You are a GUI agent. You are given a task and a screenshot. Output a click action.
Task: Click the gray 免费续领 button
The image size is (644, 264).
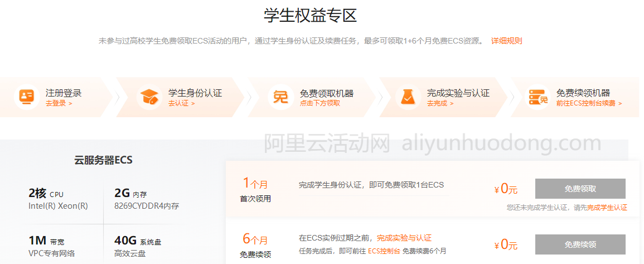point(580,244)
